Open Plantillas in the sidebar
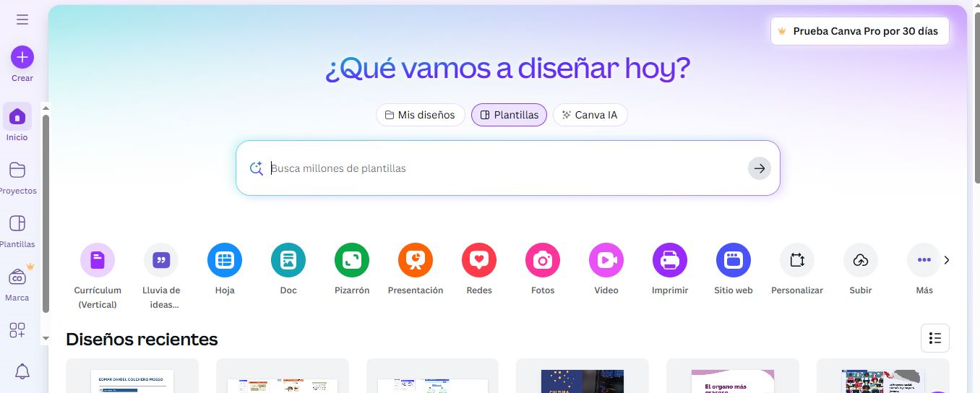980x393 pixels. (17, 223)
